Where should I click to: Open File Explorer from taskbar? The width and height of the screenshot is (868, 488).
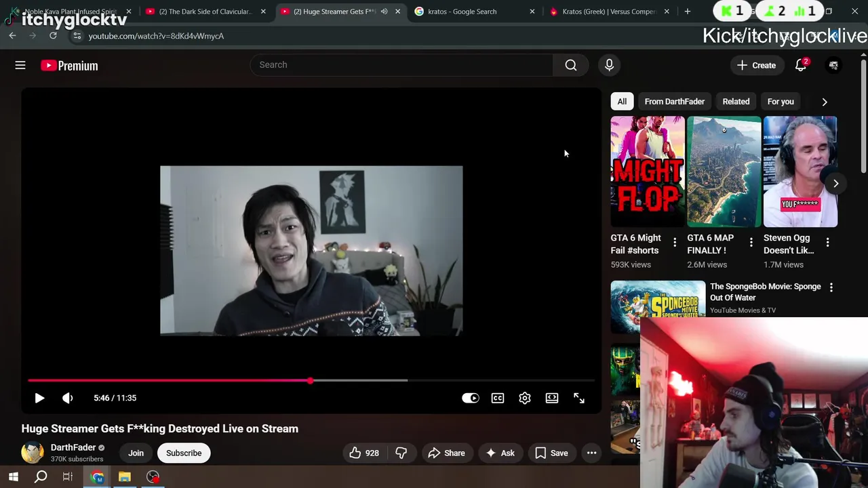(x=125, y=477)
